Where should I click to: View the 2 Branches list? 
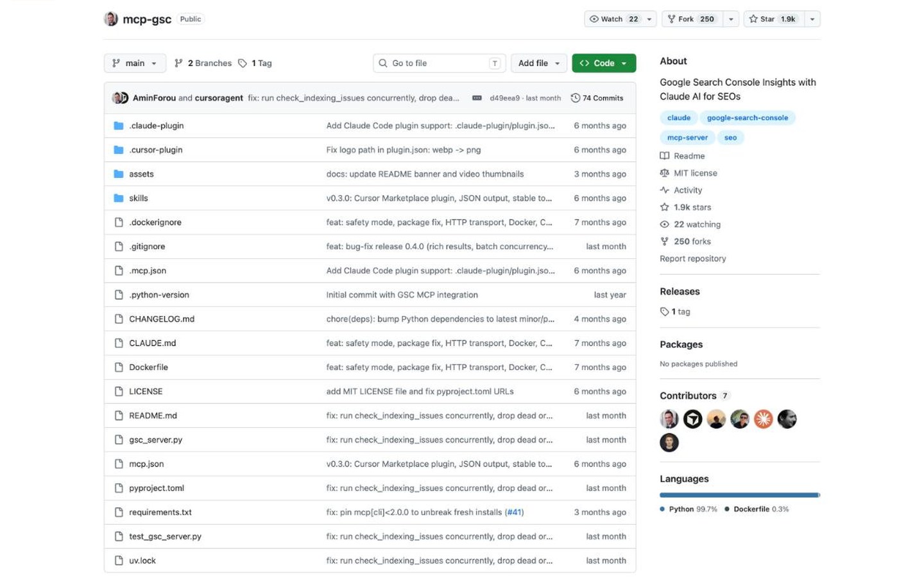[x=203, y=63]
